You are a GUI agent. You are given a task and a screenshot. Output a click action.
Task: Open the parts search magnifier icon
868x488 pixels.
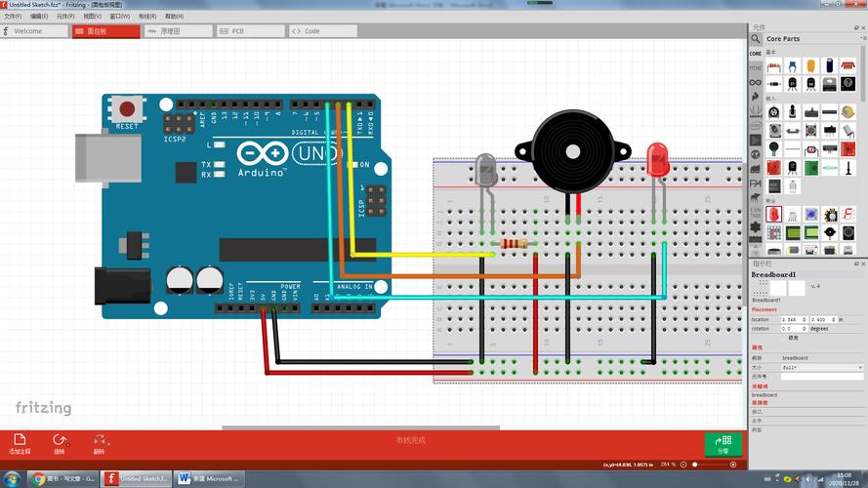coord(756,39)
